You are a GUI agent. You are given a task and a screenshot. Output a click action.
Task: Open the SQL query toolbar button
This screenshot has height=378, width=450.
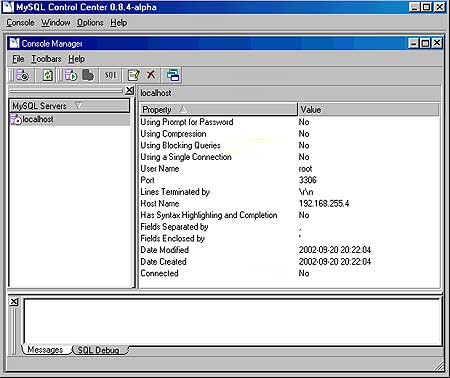111,75
